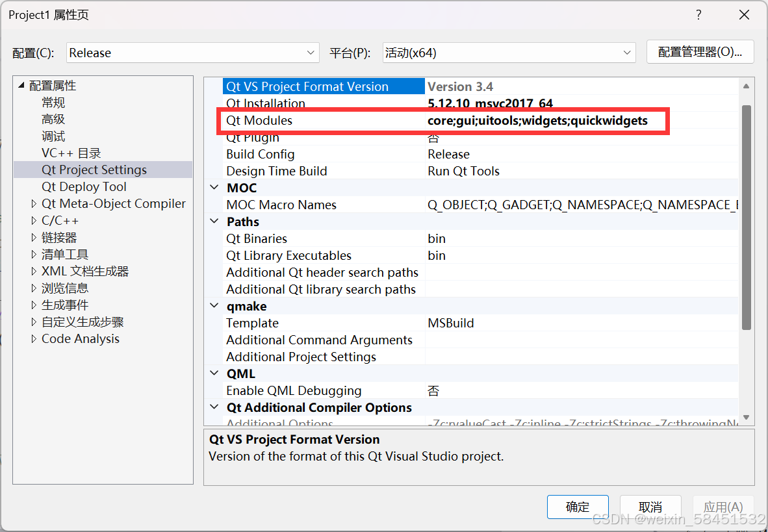
Task: Collapse the qmake section
Action: click(x=214, y=306)
